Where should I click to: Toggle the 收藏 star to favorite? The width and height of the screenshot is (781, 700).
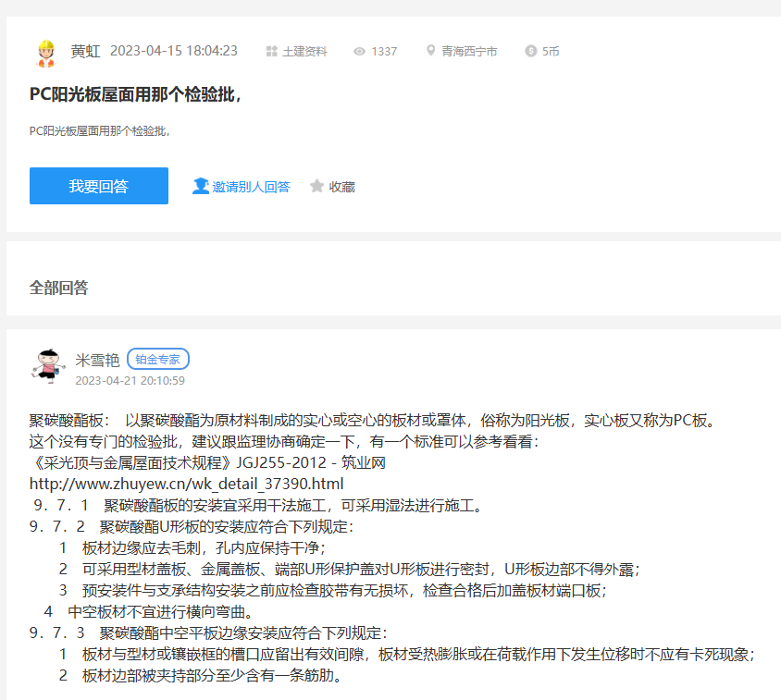coord(317,186)
